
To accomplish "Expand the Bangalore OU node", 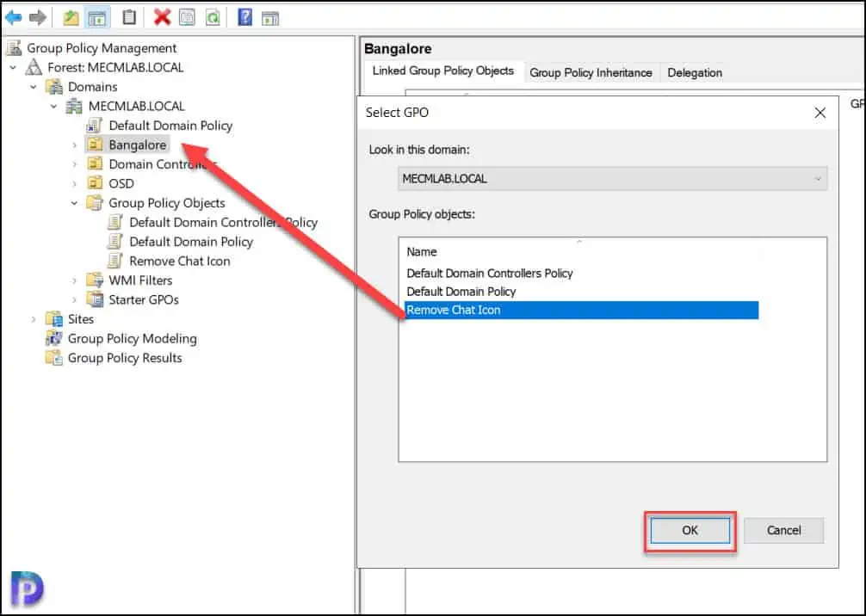I will 75,145.
